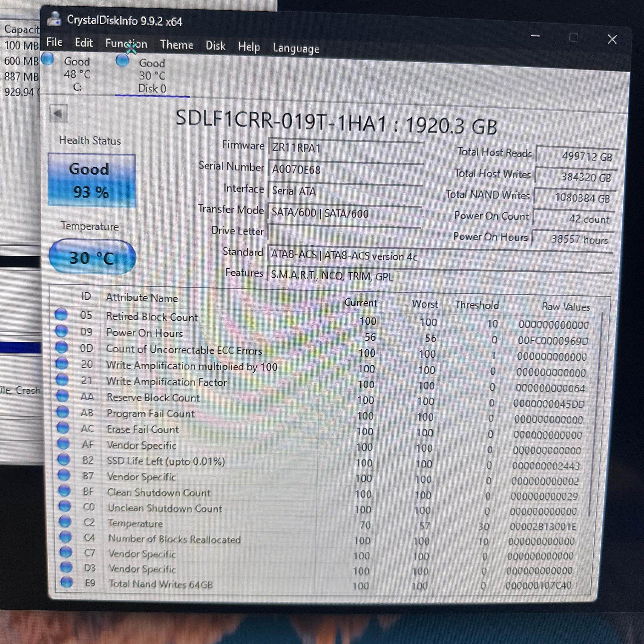Click the blue status orb for Disk 0
This screenshot has width=644, height=644.
122,61
